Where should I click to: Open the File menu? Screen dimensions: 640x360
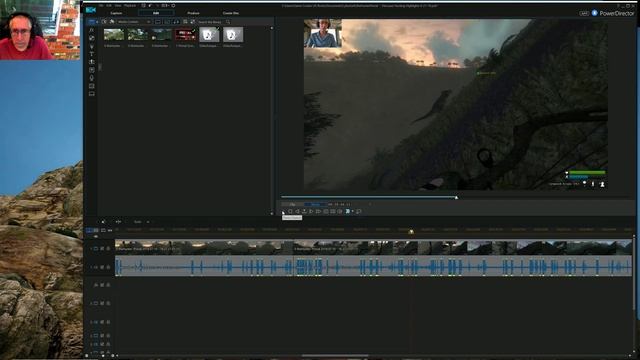click(101, 6)
